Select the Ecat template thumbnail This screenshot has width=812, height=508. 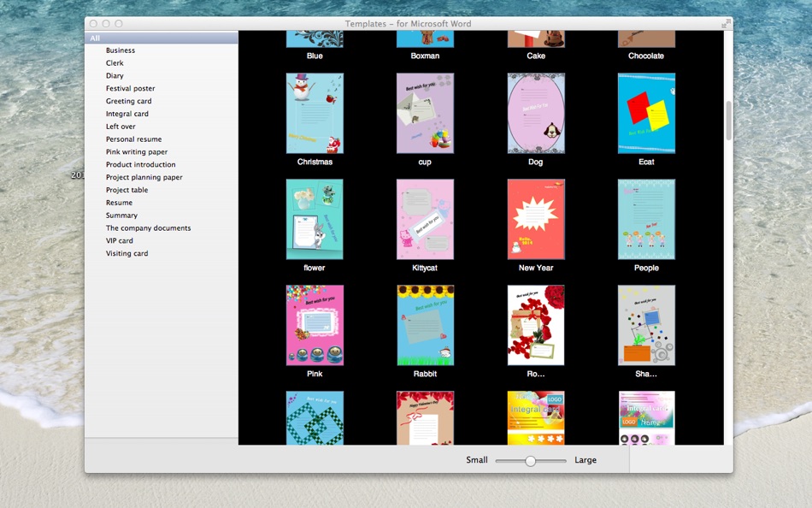click(646, 113)
